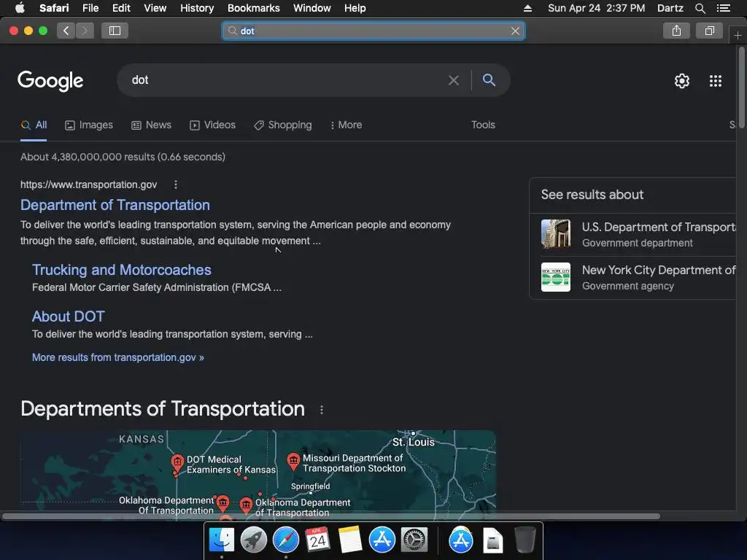
Task: Open Launchpad from the Dock
Action: pos(253,540)
